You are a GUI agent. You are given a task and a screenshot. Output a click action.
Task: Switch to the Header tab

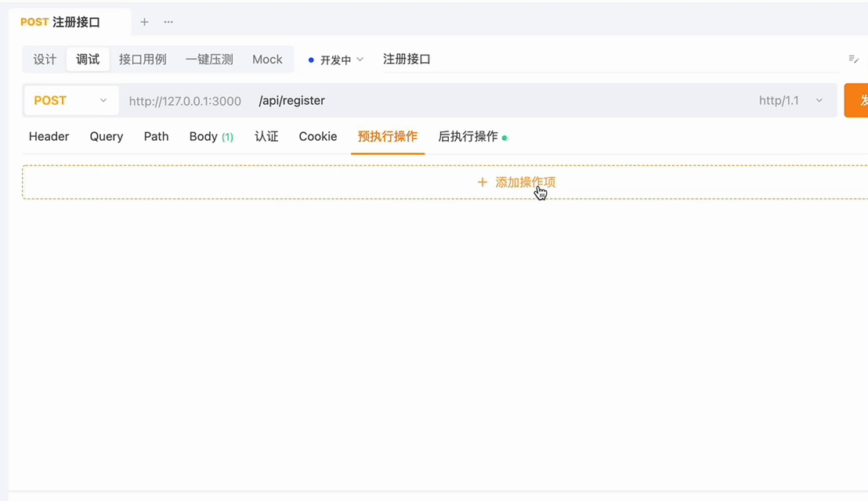[x=49, y=136]
